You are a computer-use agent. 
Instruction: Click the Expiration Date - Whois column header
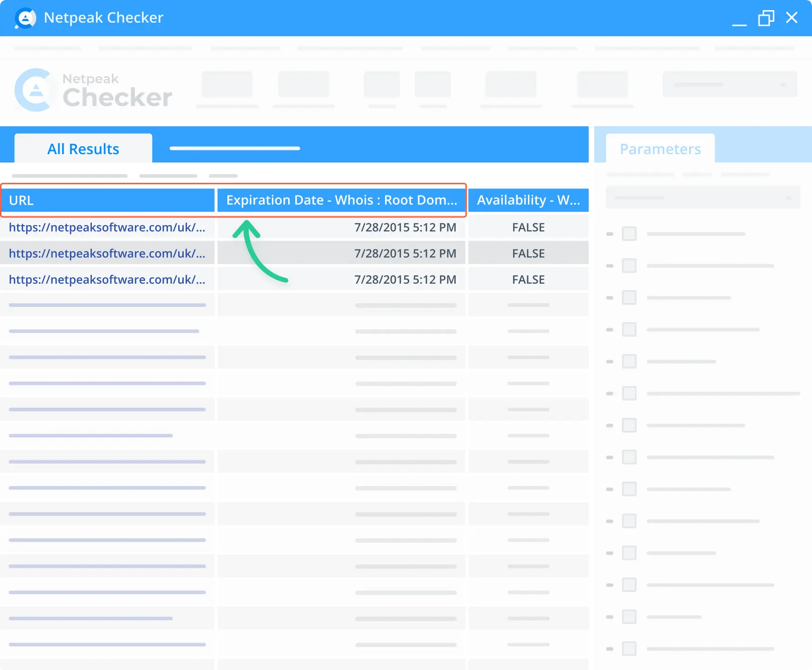342,200
